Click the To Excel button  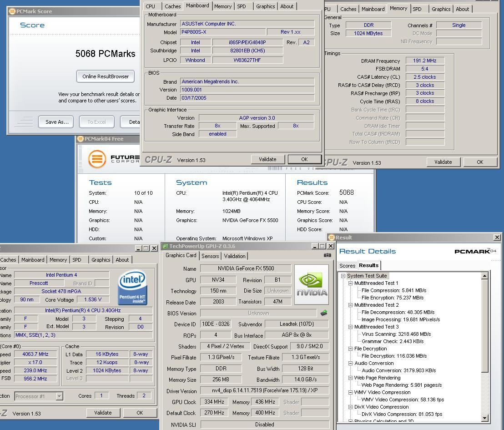[96, 122]
